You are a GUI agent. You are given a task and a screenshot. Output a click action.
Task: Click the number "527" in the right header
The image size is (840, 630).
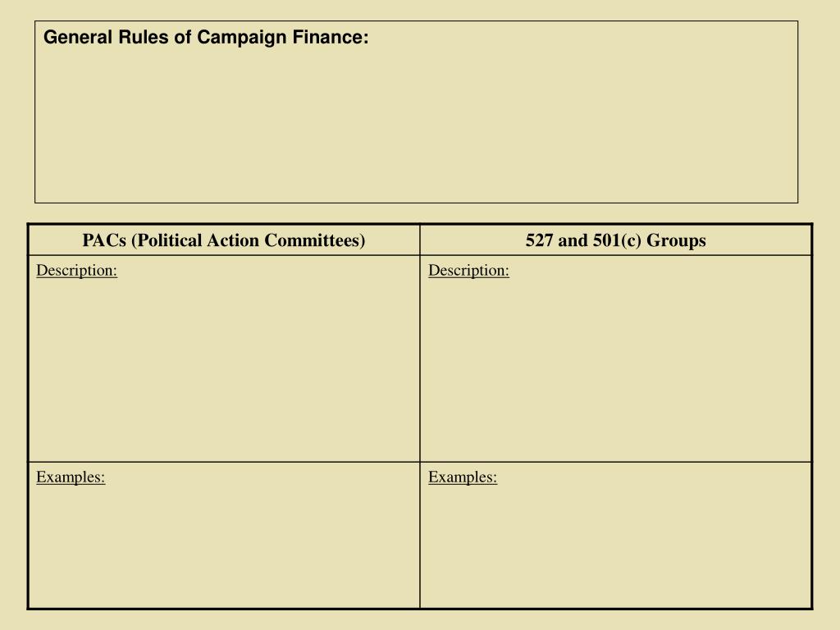tap(540, 240)
